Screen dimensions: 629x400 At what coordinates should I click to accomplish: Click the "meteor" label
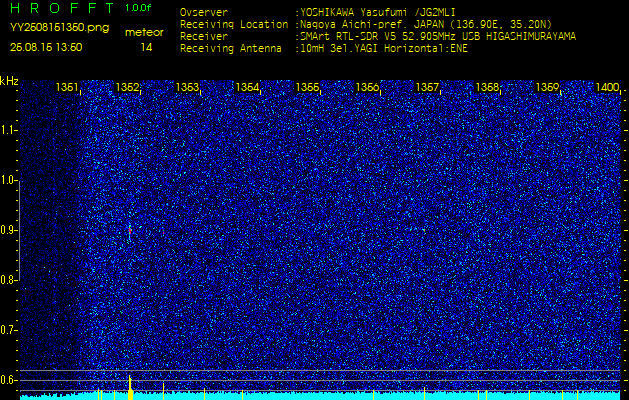(144, 33)
